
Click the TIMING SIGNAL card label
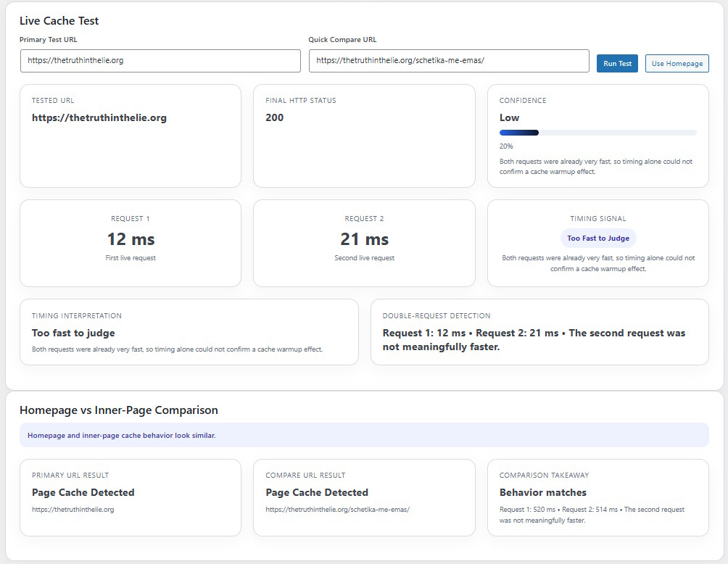pyautogui.click(x=598, y=219)
